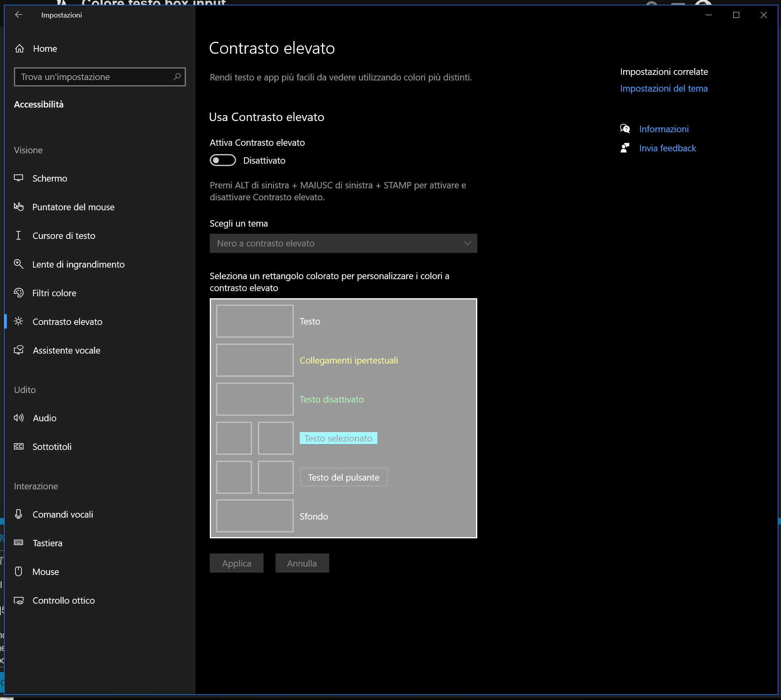Click the Sottotitoli CC icon

click(x=19, y=446)
